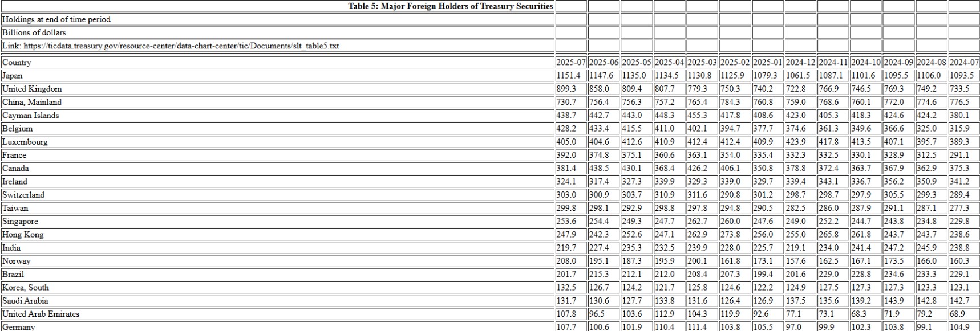Click the 2025-07 column header
980x331 pixels.
click(x=571, y=63)
